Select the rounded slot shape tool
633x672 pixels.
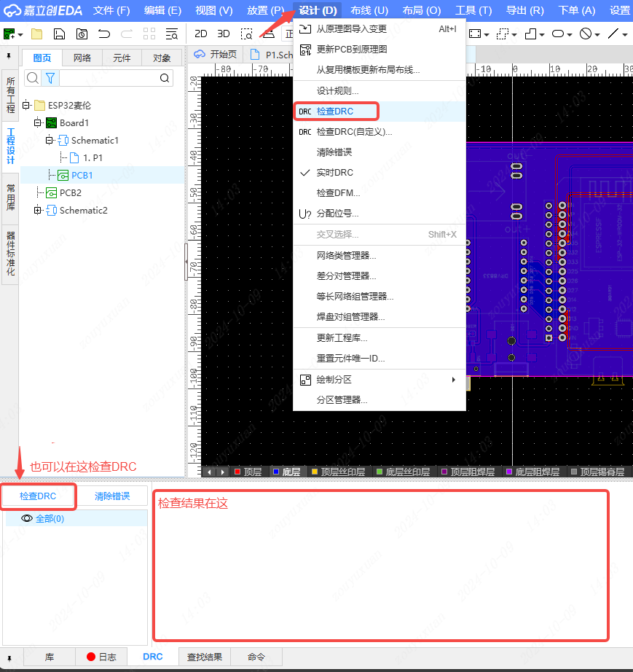558,34
